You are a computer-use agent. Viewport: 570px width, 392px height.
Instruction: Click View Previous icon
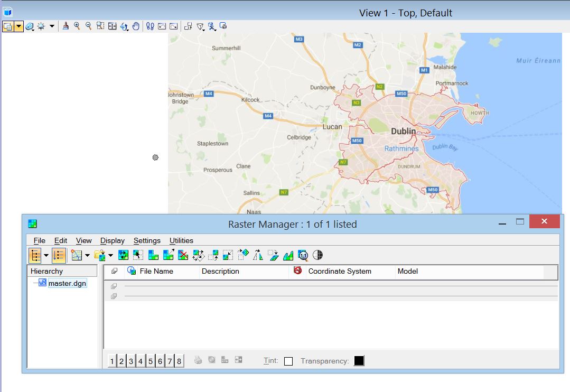tap(162, 26)
